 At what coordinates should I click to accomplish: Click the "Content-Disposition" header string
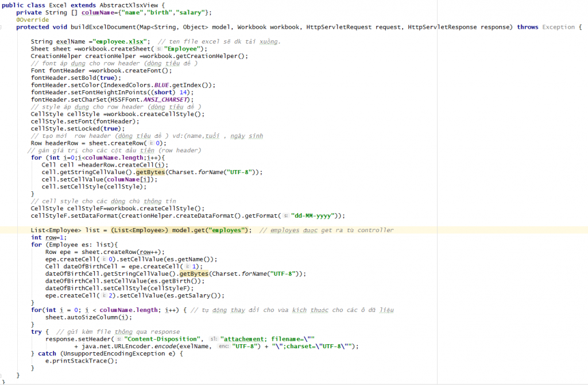point(162,339)
